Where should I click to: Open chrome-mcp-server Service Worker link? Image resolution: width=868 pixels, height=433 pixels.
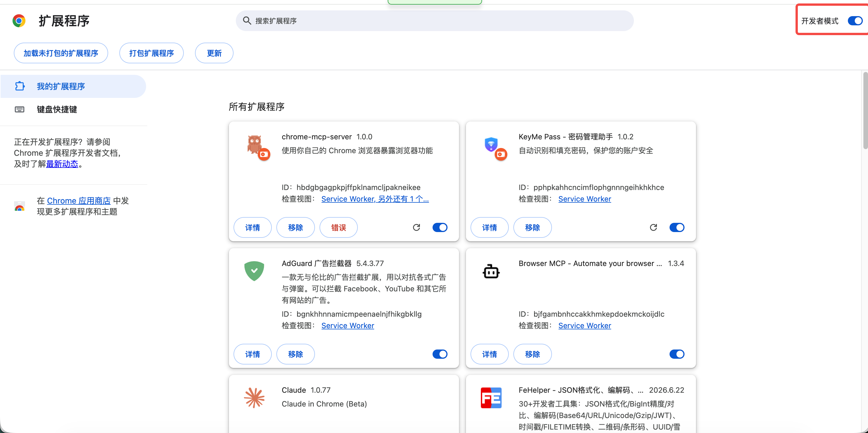click(x=375, y=199)
